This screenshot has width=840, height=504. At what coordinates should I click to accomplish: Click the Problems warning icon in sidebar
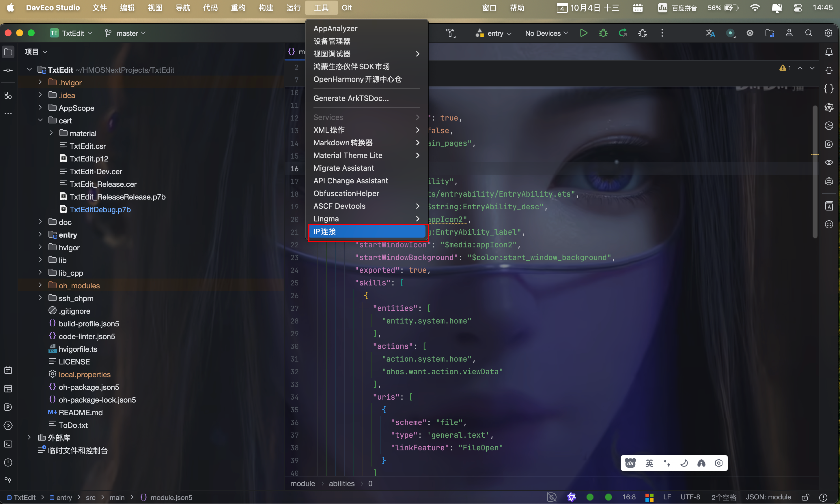click(8, 462)
